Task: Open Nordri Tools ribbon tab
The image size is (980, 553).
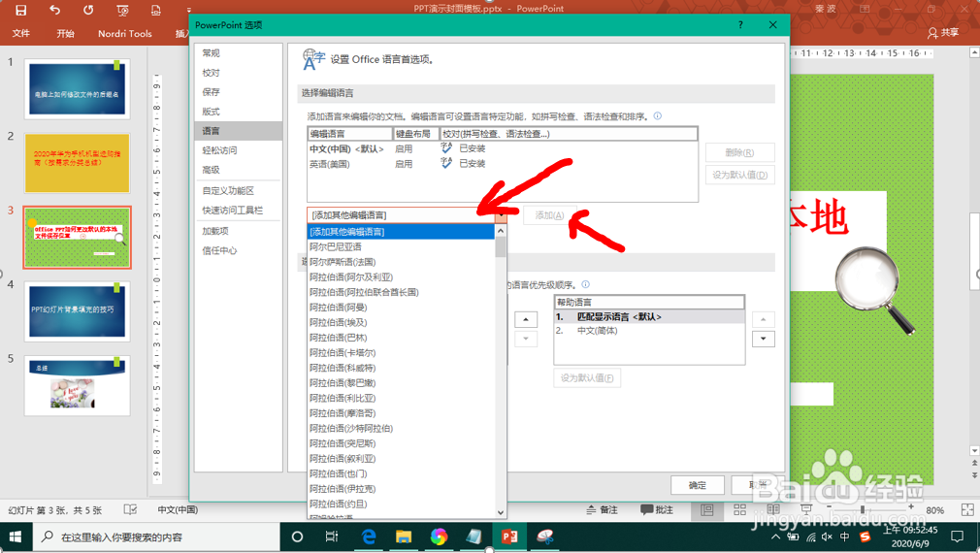Action: click(125, 33)
